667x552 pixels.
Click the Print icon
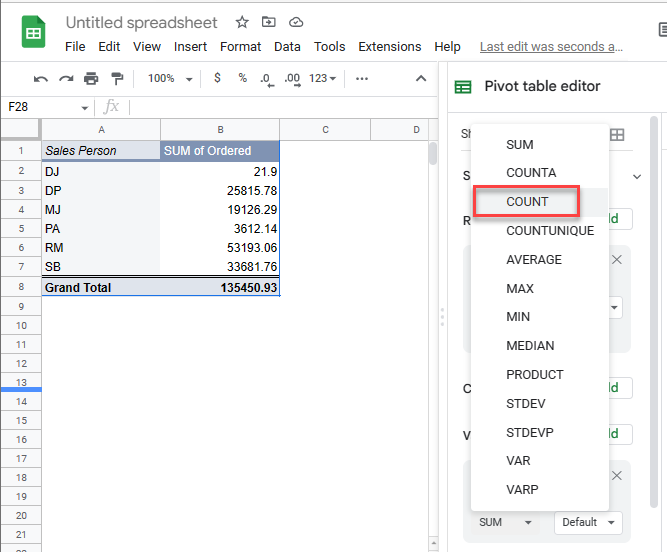(92, 79)
